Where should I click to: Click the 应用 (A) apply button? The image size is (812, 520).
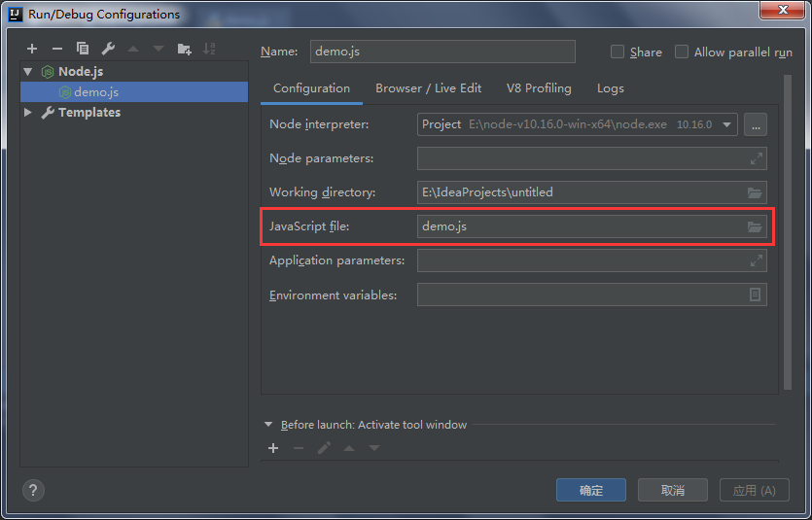(x=755, y=490)
